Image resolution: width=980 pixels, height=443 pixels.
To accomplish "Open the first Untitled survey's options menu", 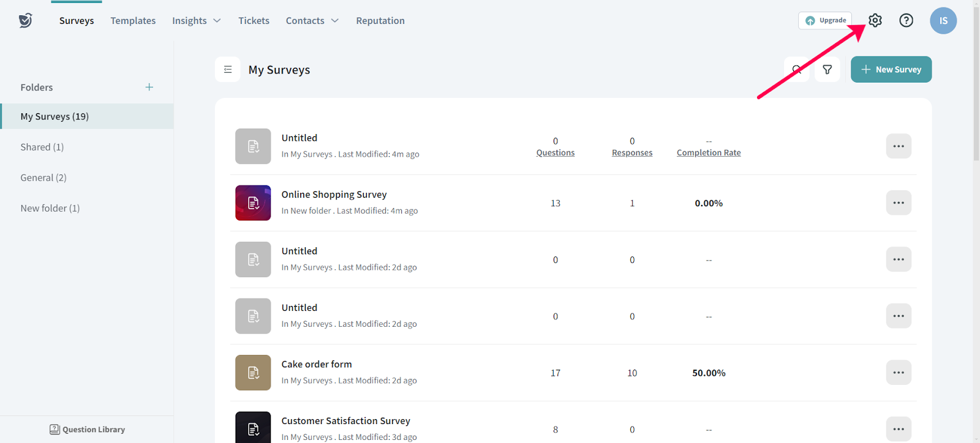I will [898, 146].
